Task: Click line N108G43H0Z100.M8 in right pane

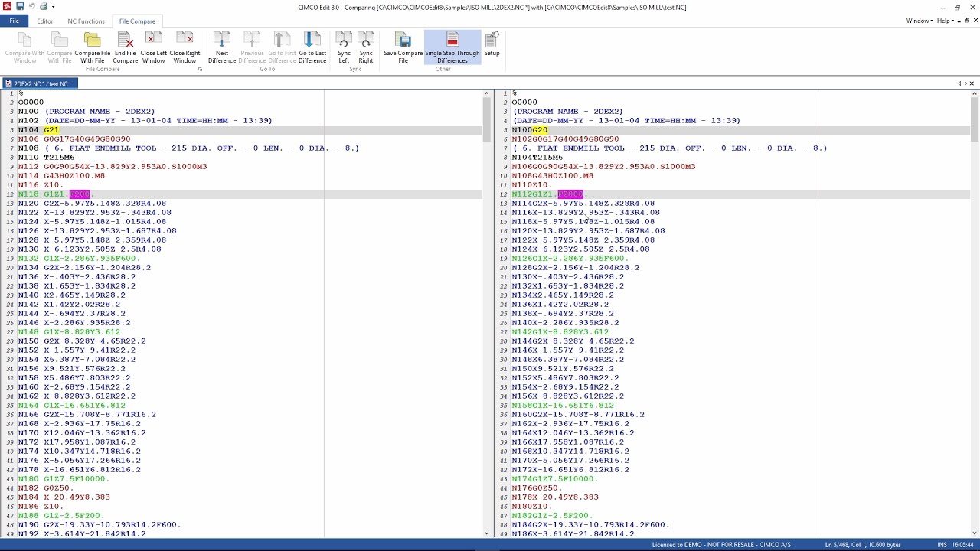Action: point(552,176)
